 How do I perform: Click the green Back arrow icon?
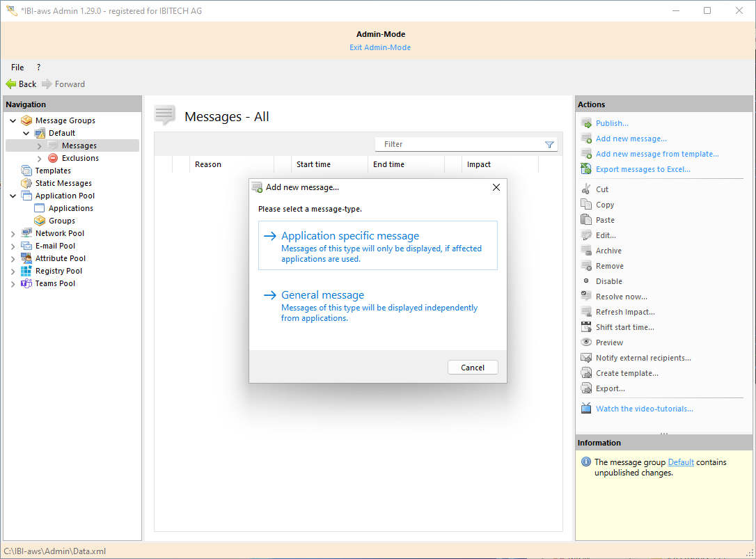(x=11, y=84)
